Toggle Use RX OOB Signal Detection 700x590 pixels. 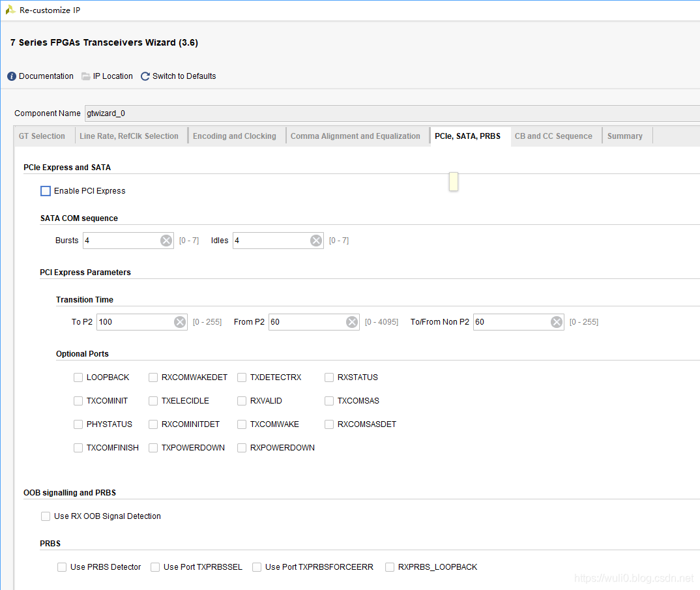pos(46,516)
